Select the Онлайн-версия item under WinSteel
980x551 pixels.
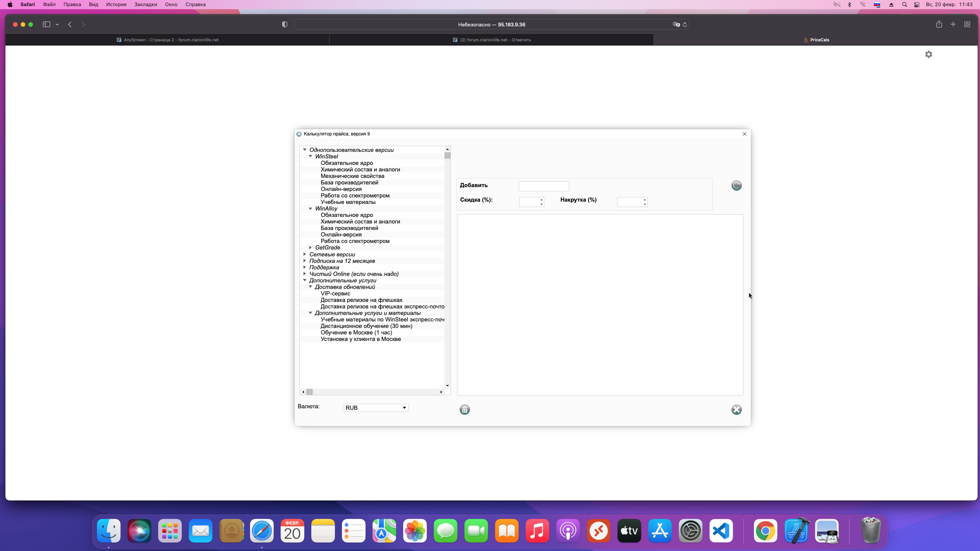pos(341,189)
